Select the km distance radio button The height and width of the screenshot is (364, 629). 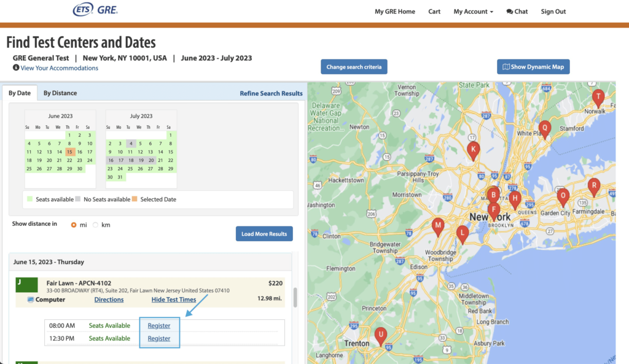click(95, 225)
